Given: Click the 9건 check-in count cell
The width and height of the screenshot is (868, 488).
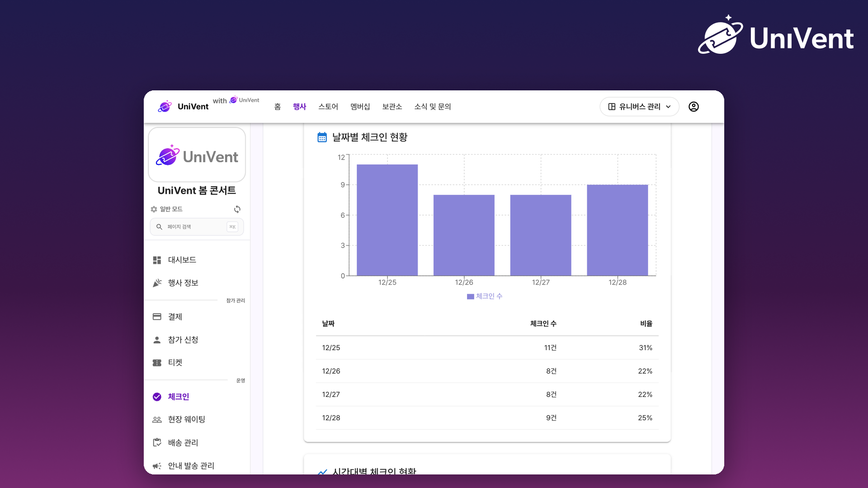Looking at the screenshot, I should click(x=551, y=418).
